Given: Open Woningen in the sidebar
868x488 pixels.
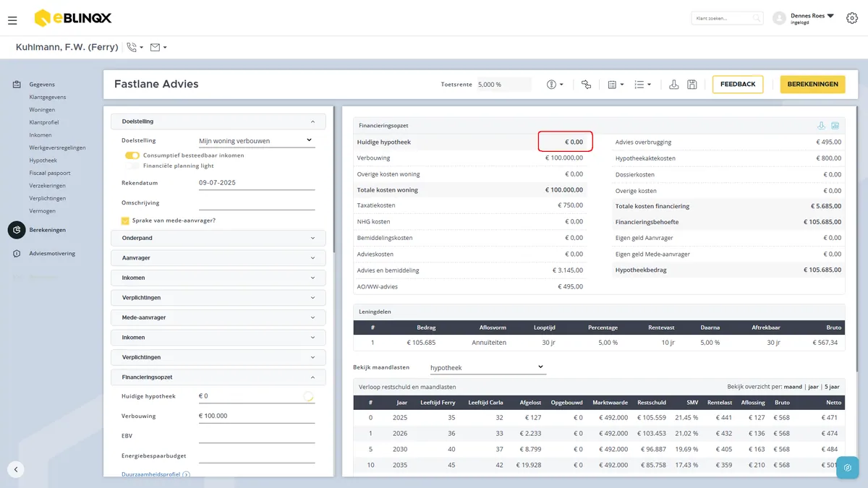Looking at the screenshot, I should pyautogui.click(x=42, y=110).
